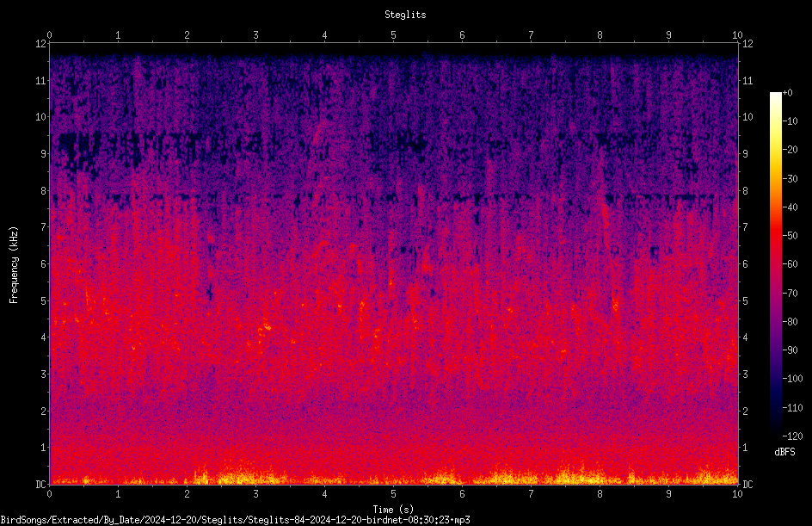Viewport: 812px width, 526px height.
Task: Click the 5 second tick on bottom axis
Action: point(394,494)
